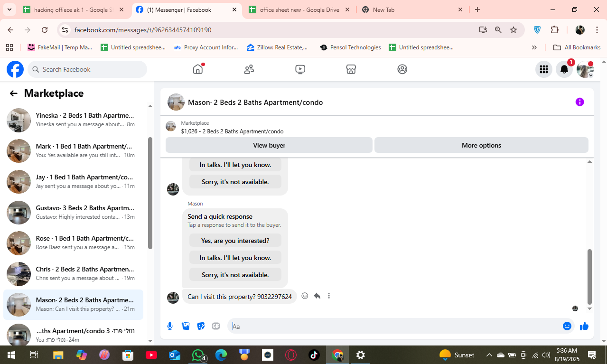Open conversation information purple icon
The image size is (607, 364).
tap(580, 102)
